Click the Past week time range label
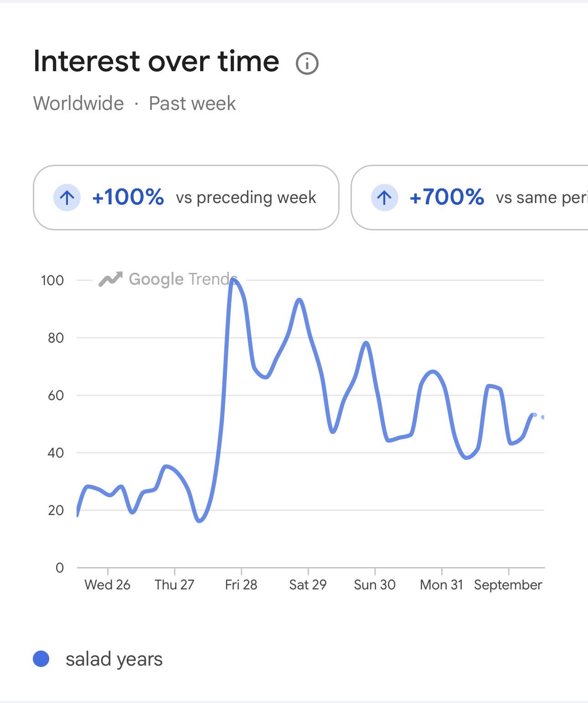Viewport: 588px width, 703px height. click(192, 103)
